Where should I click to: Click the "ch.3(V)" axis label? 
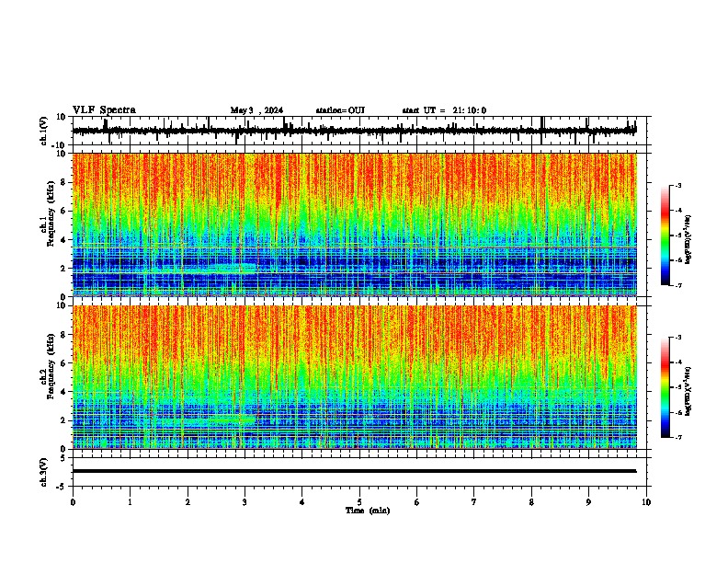[x=44, y=473]
